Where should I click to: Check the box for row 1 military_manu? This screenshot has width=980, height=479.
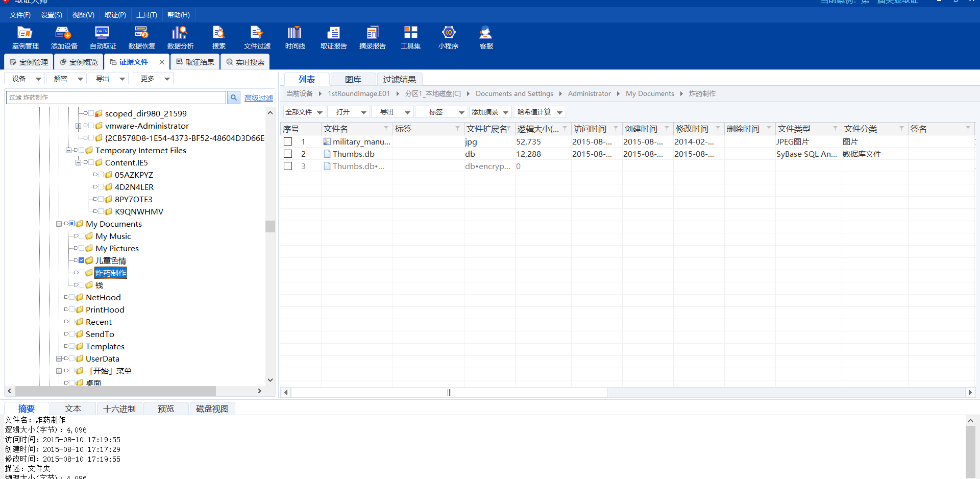[288, 141]
